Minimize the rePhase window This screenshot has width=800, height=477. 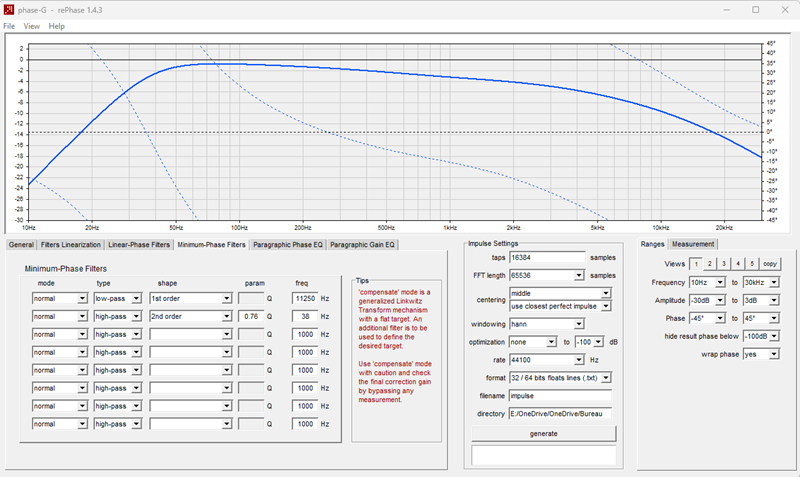pos(727,10)
